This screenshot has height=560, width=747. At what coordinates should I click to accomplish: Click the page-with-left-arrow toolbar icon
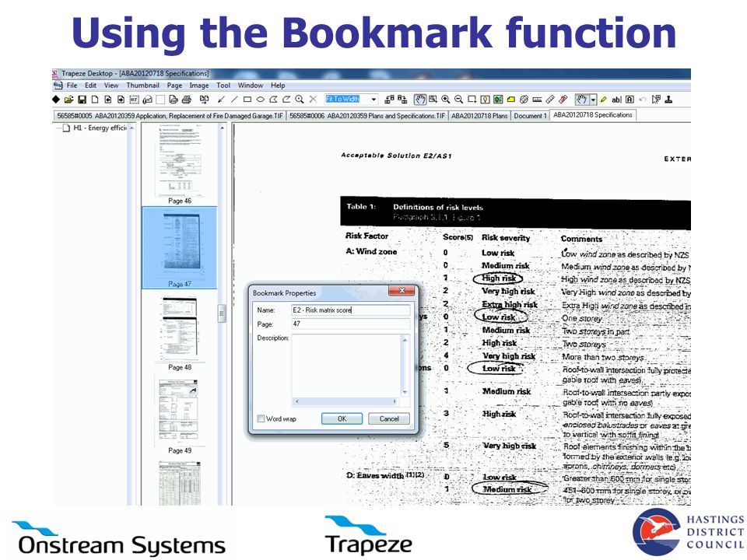[107, 100]
